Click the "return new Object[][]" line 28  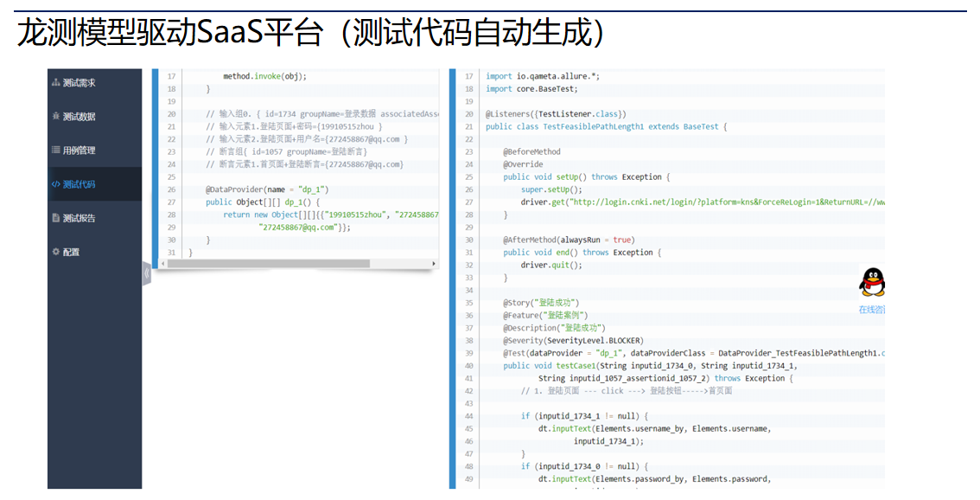click(x=331, y=215)
